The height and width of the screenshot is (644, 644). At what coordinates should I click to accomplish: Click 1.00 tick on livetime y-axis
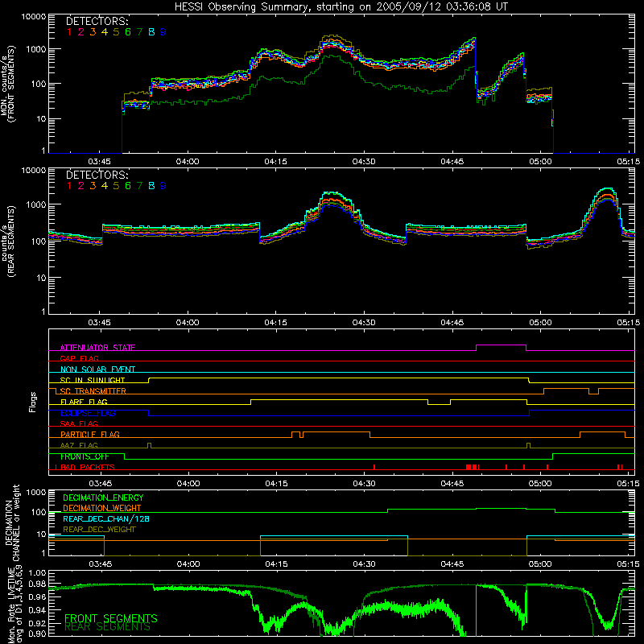[37, 572]
